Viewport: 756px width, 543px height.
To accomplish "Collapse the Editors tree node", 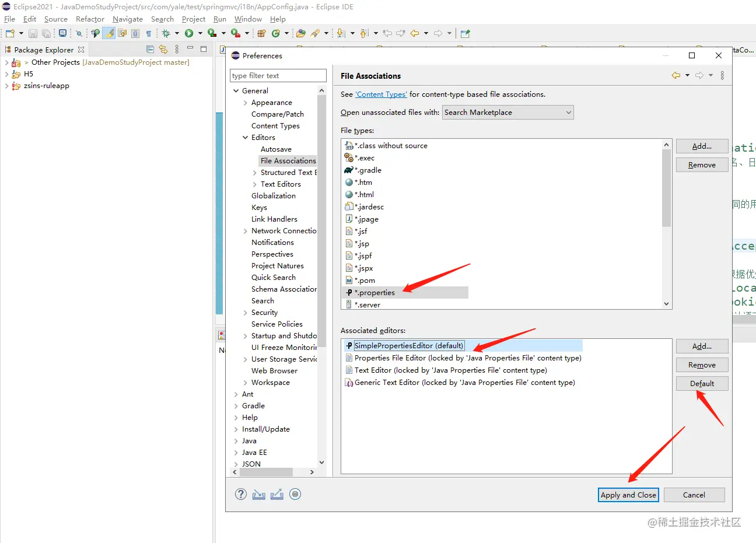I will click(x=246, y=138).
